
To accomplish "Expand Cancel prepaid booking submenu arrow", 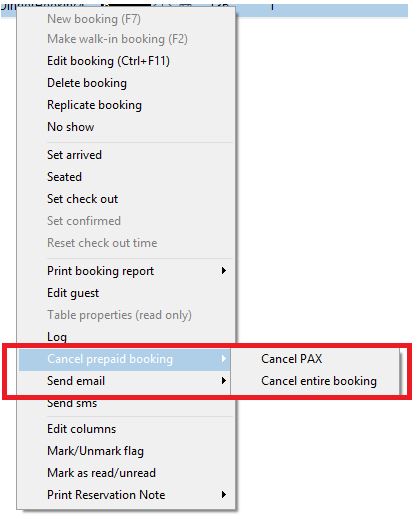I will point(224,359).
